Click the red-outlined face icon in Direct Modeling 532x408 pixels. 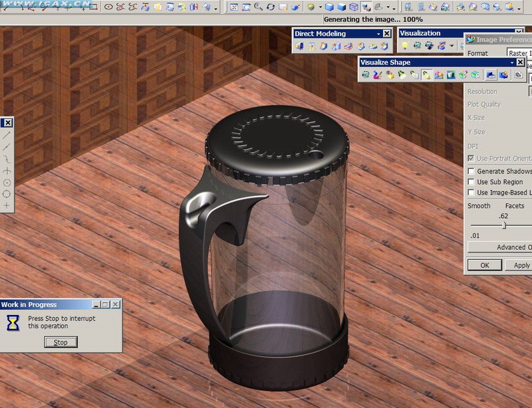pyautogui.click(x=348, y=46)
